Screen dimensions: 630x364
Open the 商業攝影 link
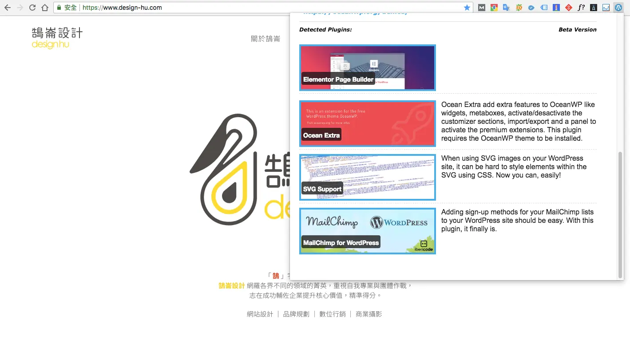368,314
